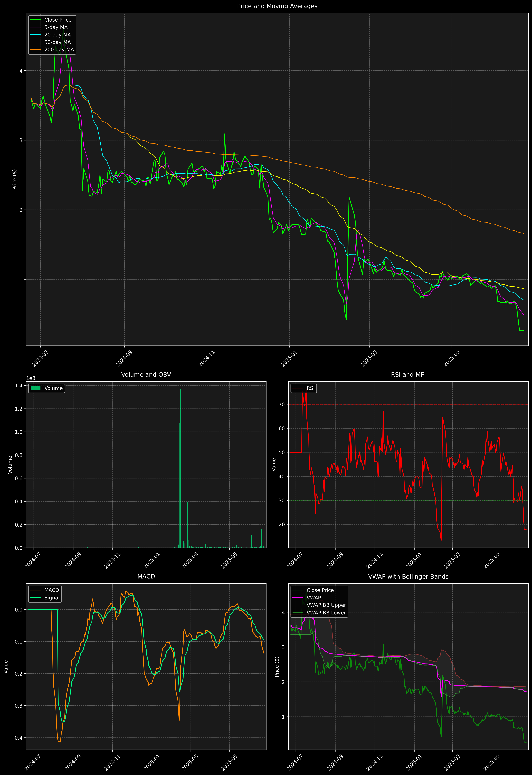
Task: Click the '70' tick on the RSI axis
Action: click(282, 404)
